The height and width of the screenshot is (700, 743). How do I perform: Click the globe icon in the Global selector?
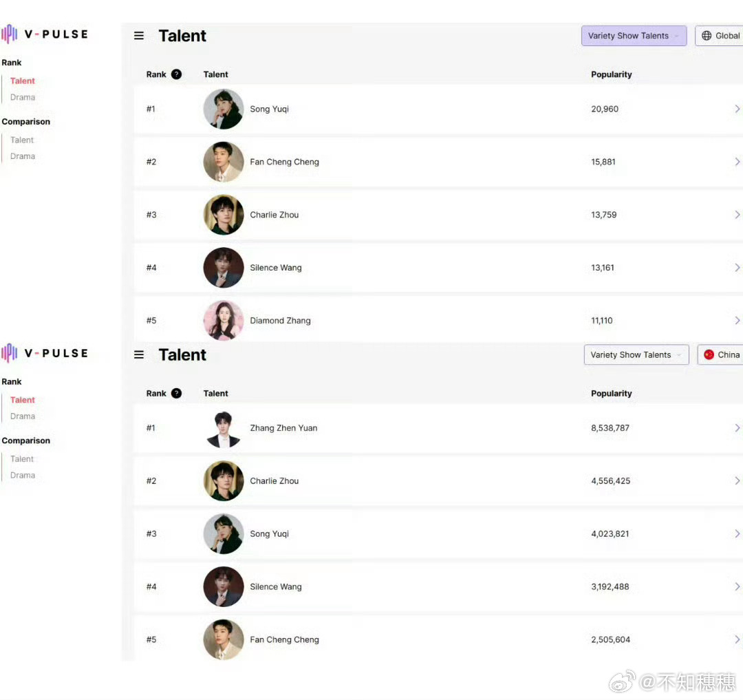[x=707, y=36]
